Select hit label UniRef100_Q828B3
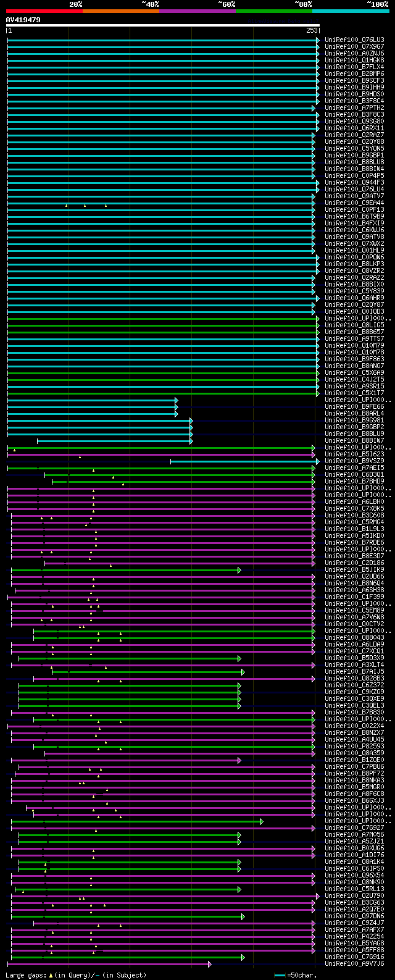 pyautogui.click(x=354, y=679)
